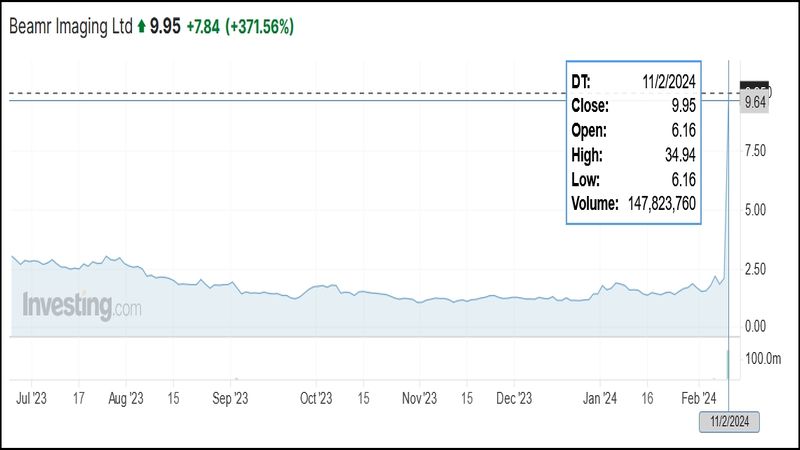Click the 2.50 level on the price axis
The height and width of the screenshot is (450, 800).
pos(754,269)
